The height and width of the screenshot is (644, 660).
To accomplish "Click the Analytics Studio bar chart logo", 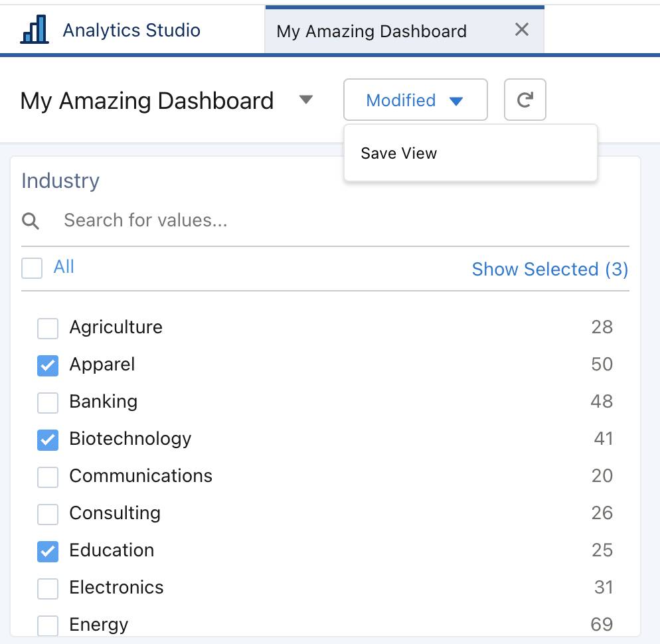I will (33, 29).
